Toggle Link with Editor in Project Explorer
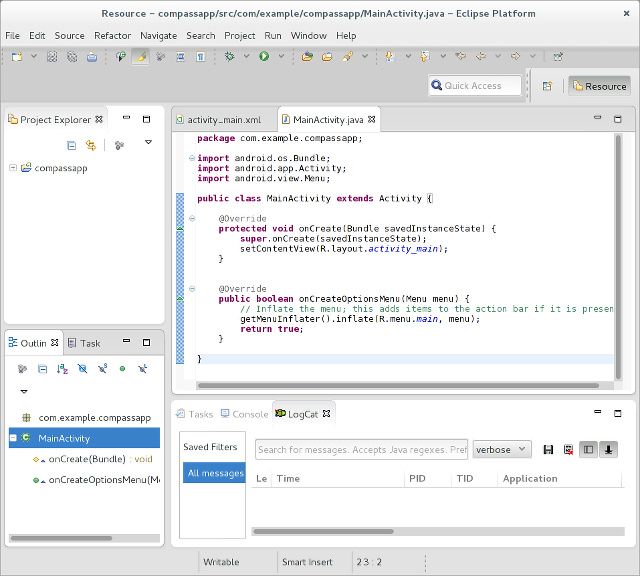The height and width of the screenshot is (576, 640). [x=90, y=145]
